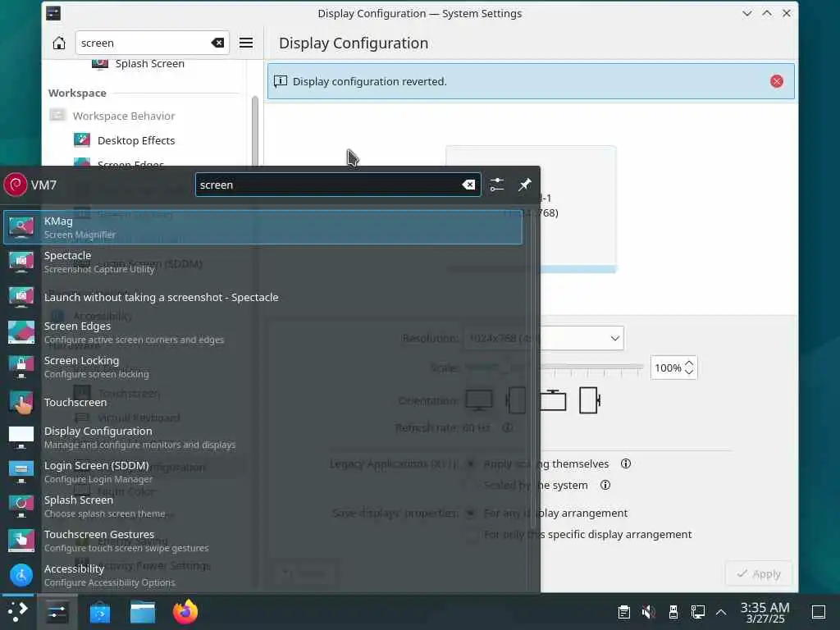Adjust the display Scale slider
The height and width of the screenshot is (630, 840).
[x=554, y=367]
